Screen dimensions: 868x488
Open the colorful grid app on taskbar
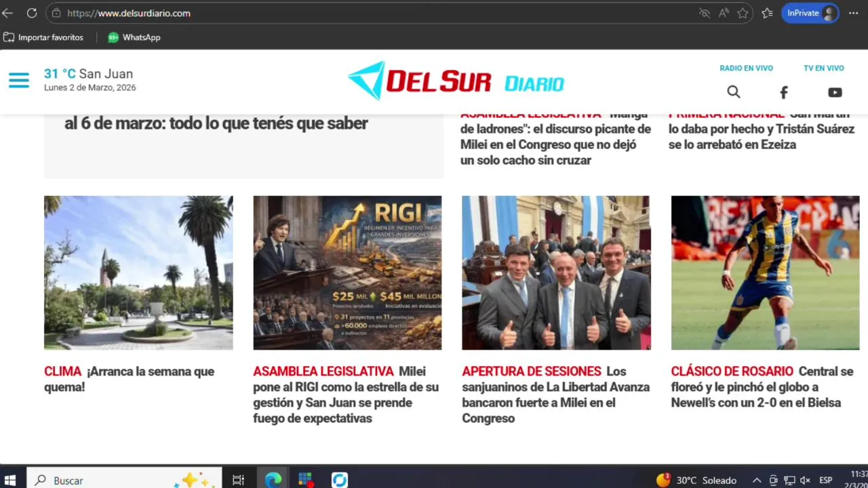click(306, 480)
